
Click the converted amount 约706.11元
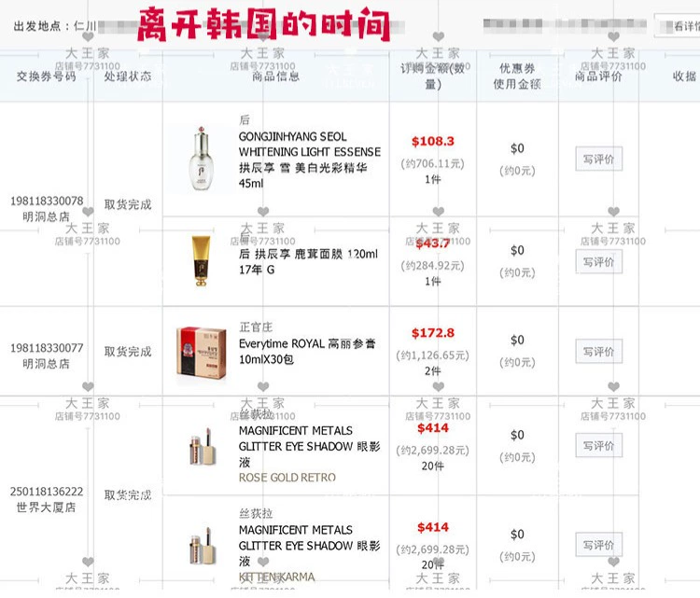click(432, 164)
